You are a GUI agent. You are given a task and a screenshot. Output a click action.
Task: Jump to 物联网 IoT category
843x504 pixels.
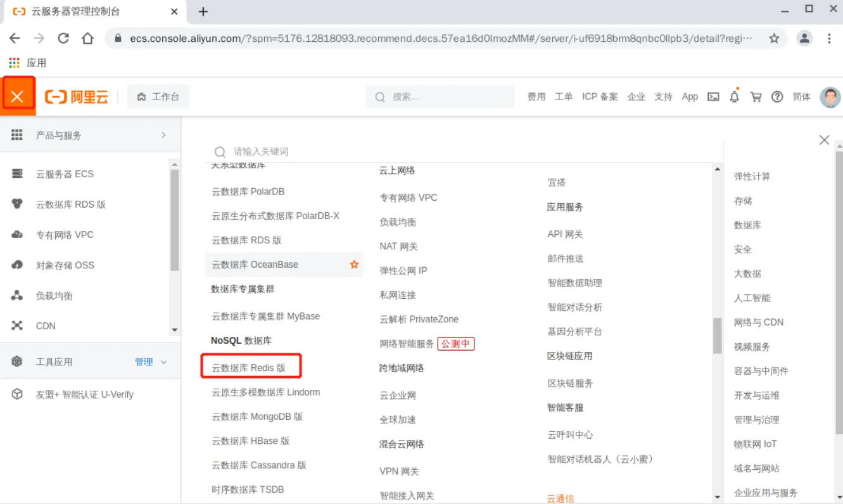pyautogui.click(x=756, y=444)
